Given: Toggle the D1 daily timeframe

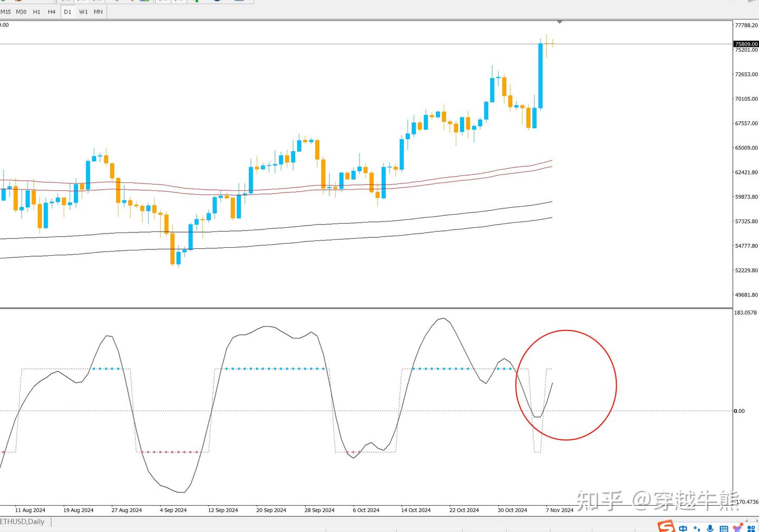Looking at the screenshot, I should 67,12.
